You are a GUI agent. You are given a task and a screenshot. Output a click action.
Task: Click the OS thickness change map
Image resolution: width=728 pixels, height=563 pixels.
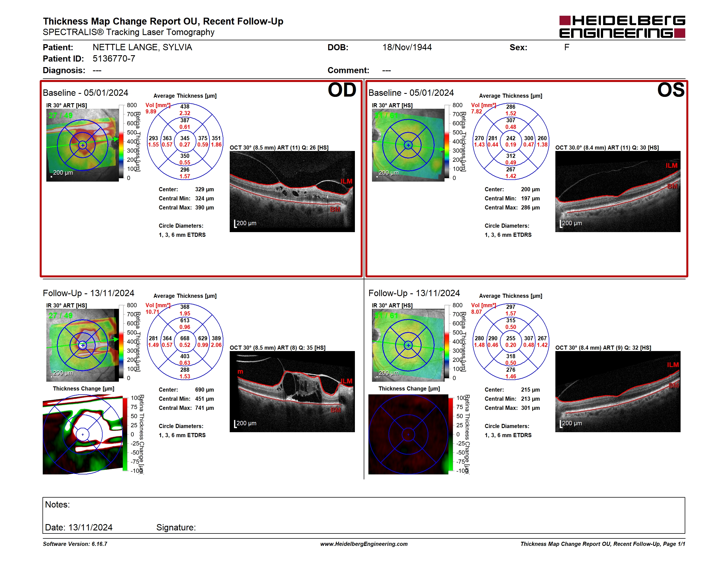tap(408, 434)
